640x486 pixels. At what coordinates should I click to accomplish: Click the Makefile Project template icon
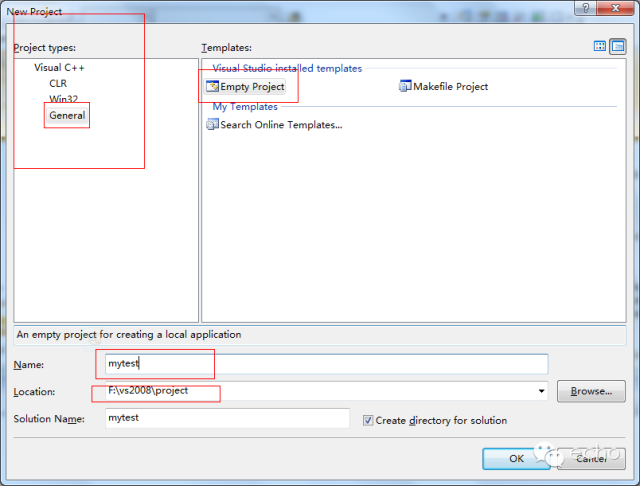click(x=405, y=86)
